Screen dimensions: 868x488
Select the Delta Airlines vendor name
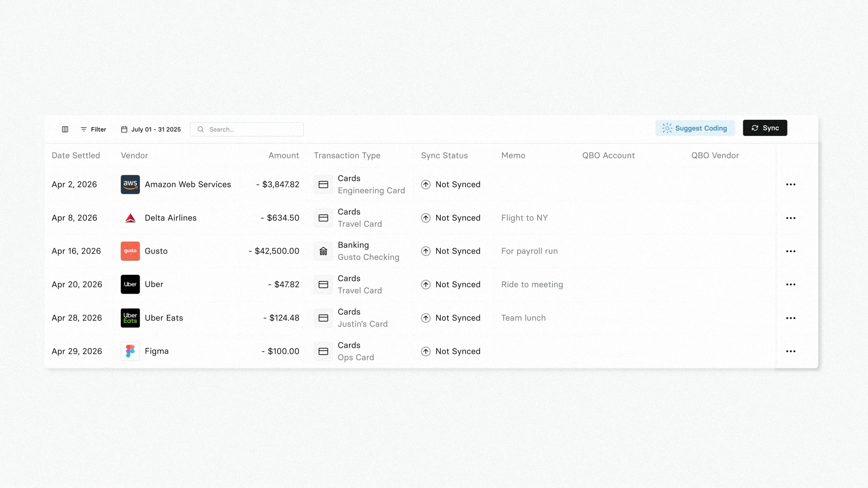point(170,218)
